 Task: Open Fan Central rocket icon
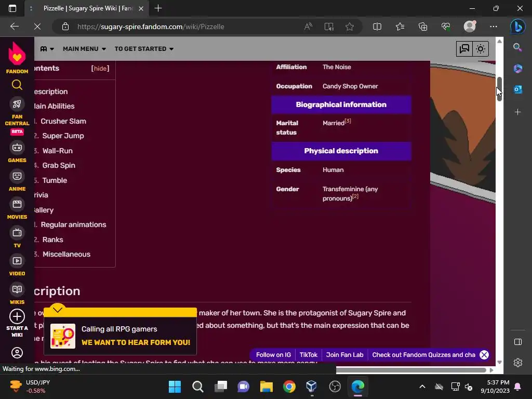coord(17,104)
